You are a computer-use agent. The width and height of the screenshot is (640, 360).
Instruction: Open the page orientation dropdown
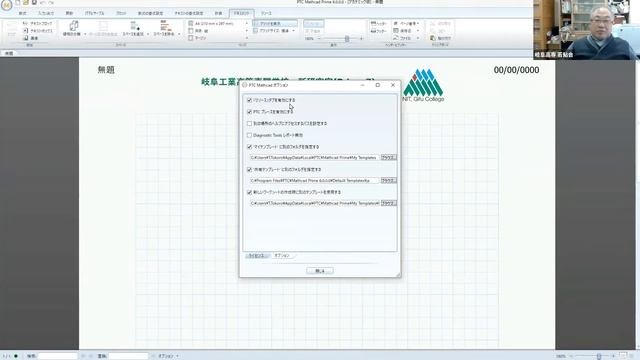point(247,31)
